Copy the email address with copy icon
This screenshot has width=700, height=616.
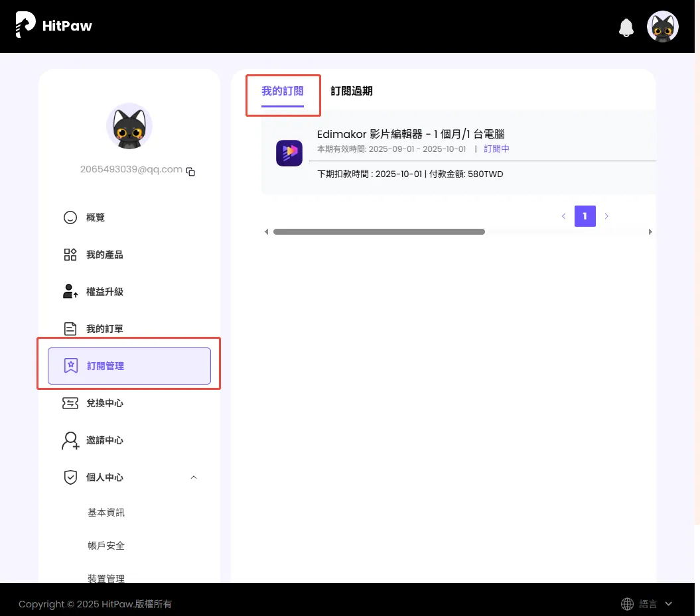[x=191, y=172]
